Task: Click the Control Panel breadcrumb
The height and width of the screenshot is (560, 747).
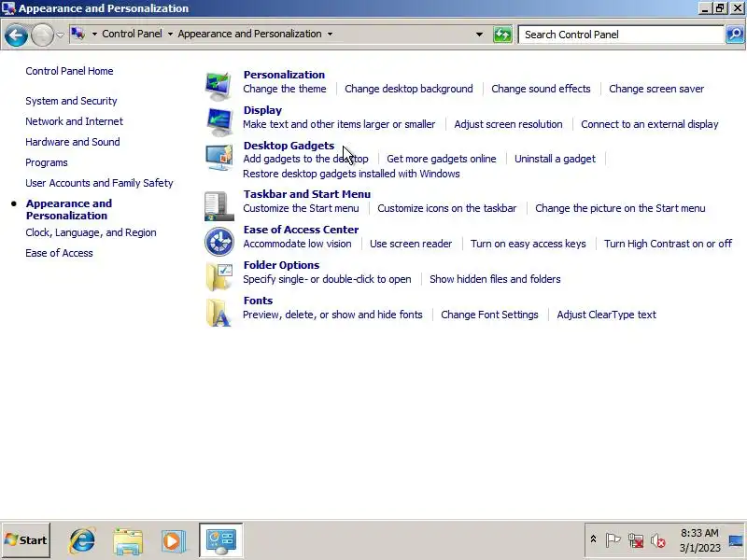Action: (x=132, y=34)
